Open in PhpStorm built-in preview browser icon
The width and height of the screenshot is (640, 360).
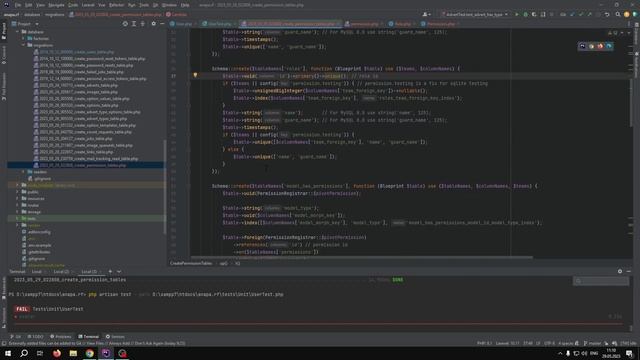tap(582, 46)
